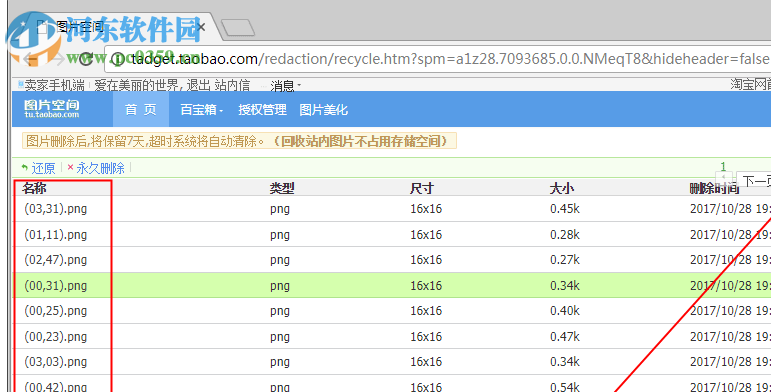Open a new browser tab

(238, 28)
